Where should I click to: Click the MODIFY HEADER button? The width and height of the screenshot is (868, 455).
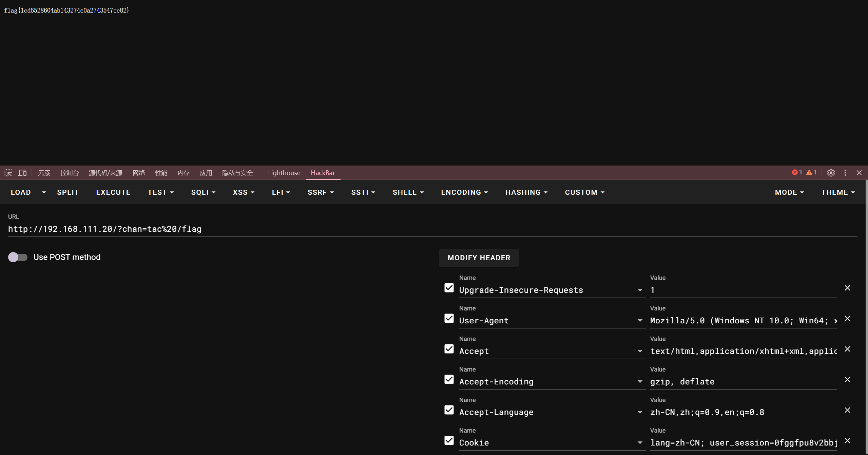[x=479, y=258]
